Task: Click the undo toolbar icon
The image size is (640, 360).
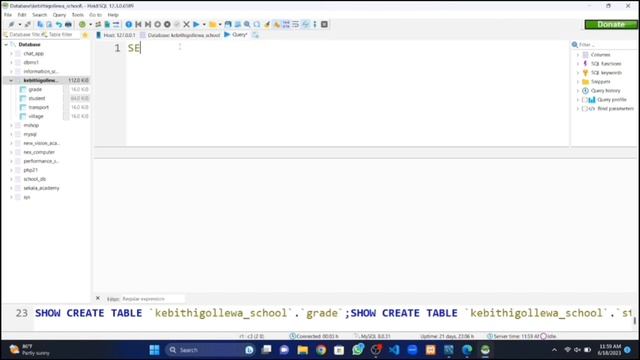Action: [59, 24]
